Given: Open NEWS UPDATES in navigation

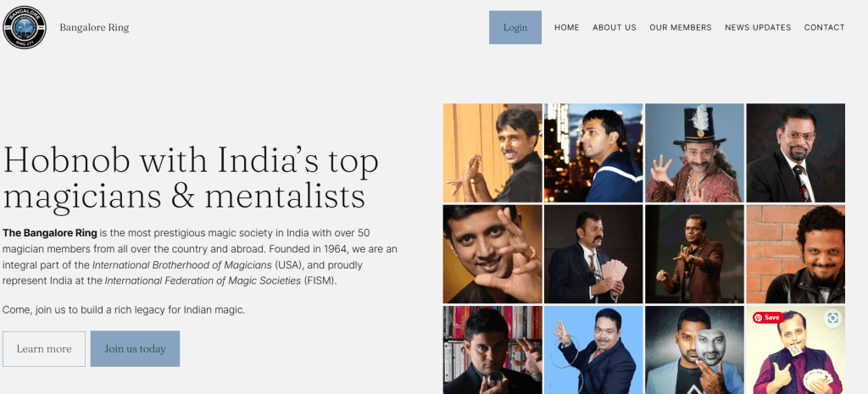Looking at the screenshot, I should click(758, 27).
